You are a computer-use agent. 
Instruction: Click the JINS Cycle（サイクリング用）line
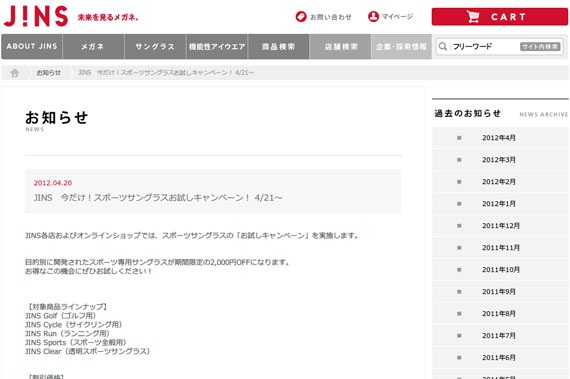click(73, 324)
